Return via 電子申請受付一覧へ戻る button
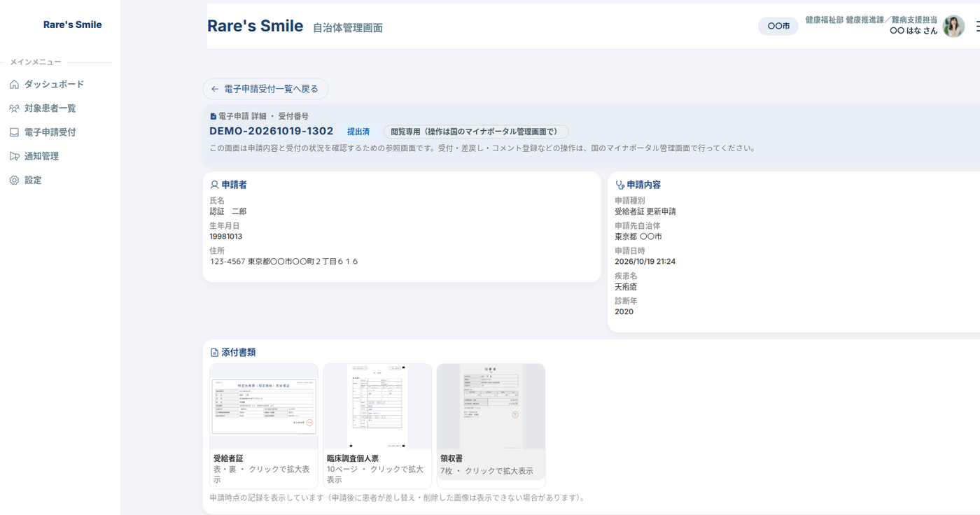980x515 pixels. click(265, 89)
